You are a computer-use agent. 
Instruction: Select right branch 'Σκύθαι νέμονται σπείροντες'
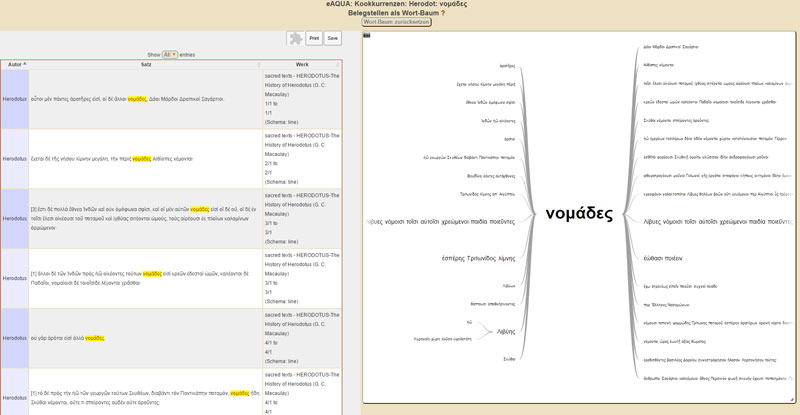coord(676,120)
